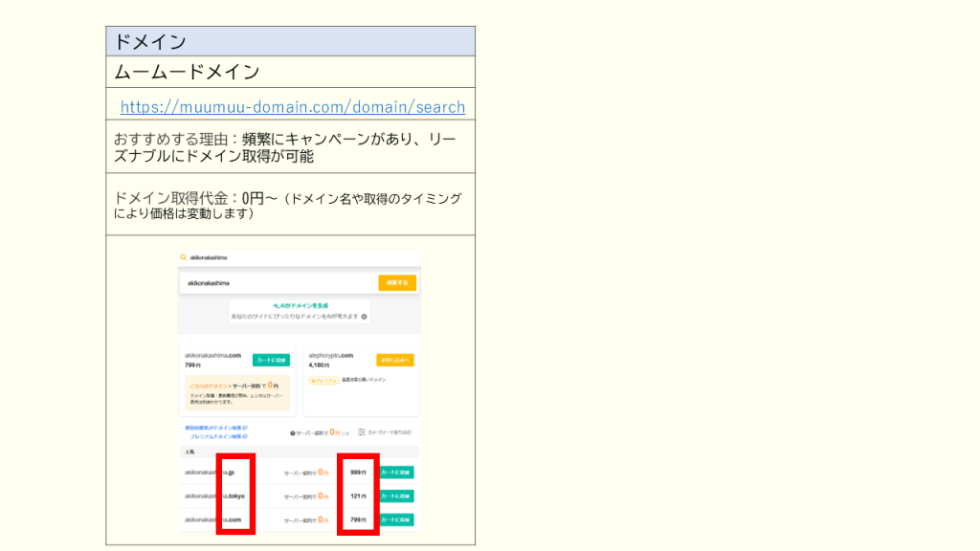The width and height of the screenshot is (980, 551).
Task: Add the .com list row domain to cart
Action: point(396,519)
